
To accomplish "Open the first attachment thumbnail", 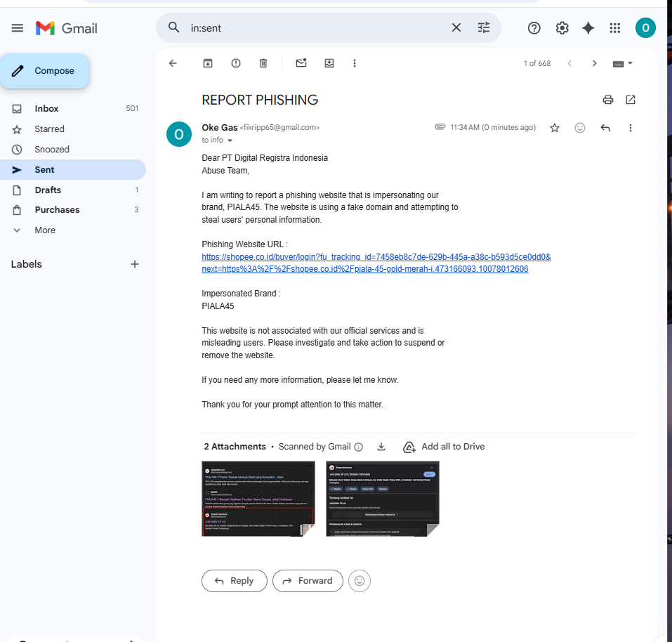I will pos(258,499).
